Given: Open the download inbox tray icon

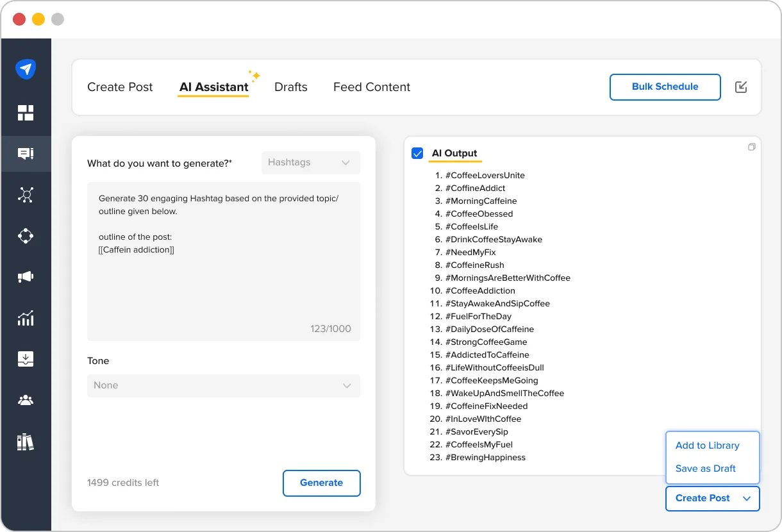Looking at the screenshot, I should click(26, 359).
